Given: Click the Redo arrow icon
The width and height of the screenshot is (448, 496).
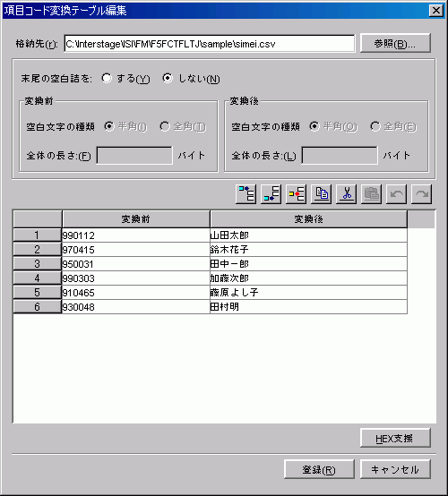Looking at the screenshot, I should (x=421, y=194).
